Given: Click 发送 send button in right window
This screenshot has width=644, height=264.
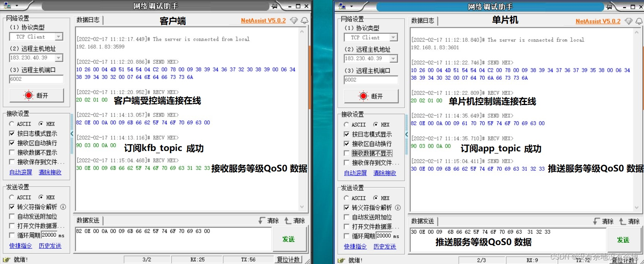Looking at the screenshot, I should tap(623, 240).
